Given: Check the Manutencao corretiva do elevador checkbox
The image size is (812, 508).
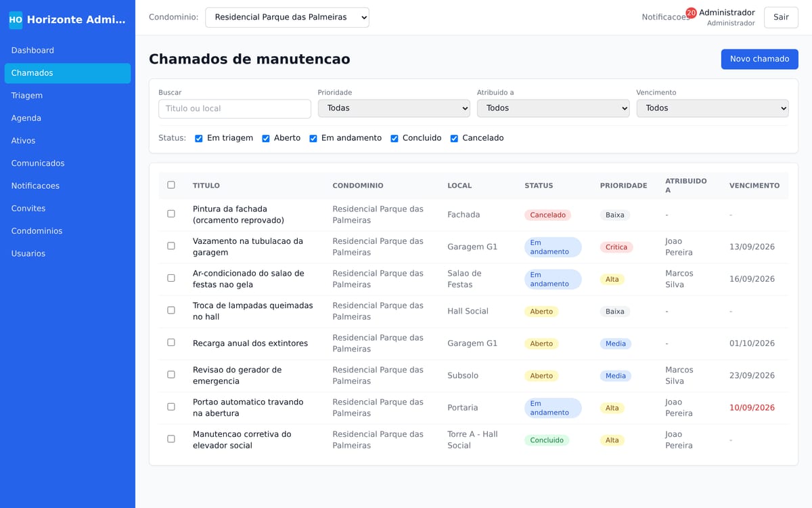Looking at the screenshot, I should (171, 439).
